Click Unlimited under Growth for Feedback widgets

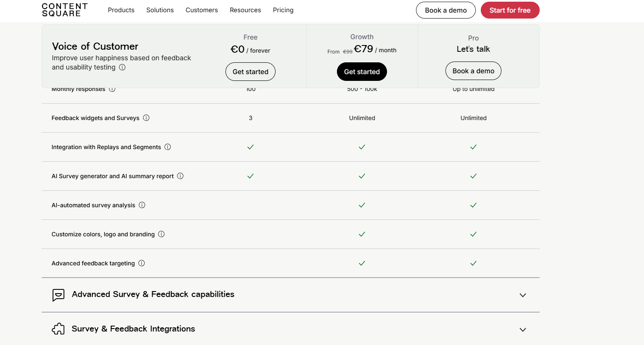(362, 118)
